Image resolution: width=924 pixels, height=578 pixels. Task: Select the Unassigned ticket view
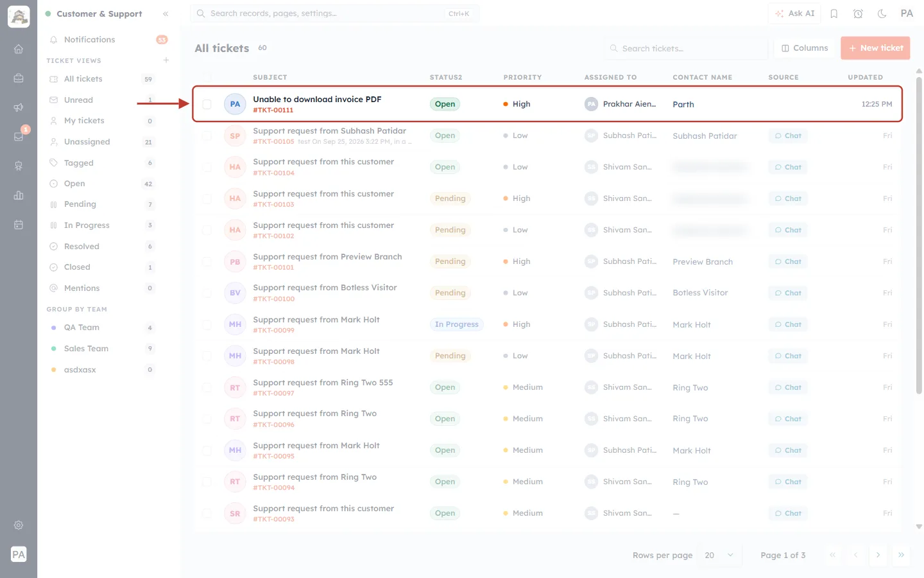pyautogui.click(x=101, y=142)
